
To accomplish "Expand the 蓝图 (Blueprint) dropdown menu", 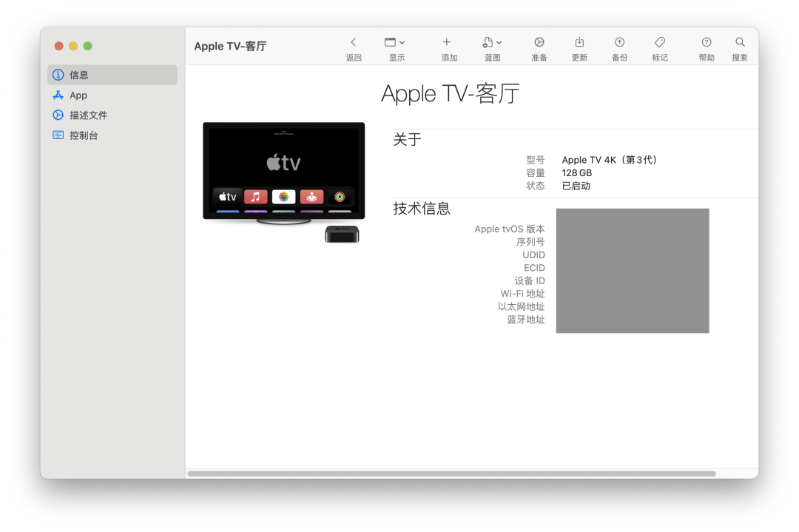I will tap(491, 47).
